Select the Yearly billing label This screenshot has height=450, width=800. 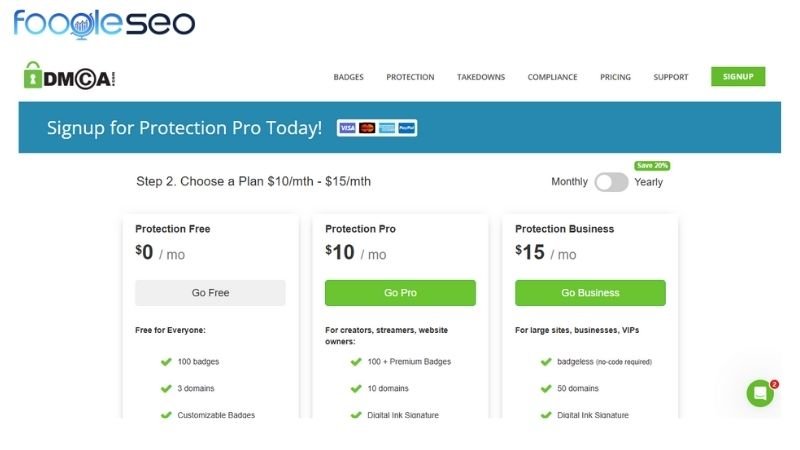[648, 182]
